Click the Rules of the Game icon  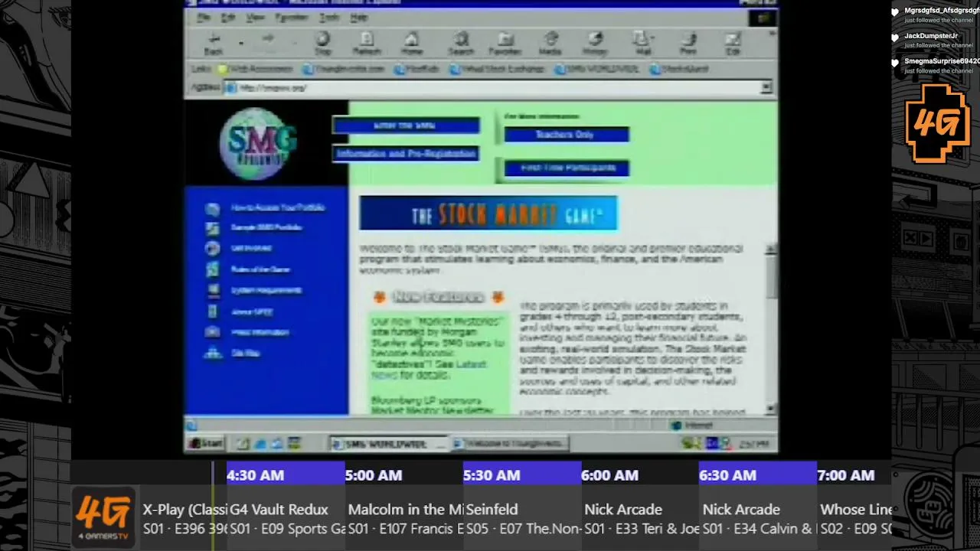[213, 269]
